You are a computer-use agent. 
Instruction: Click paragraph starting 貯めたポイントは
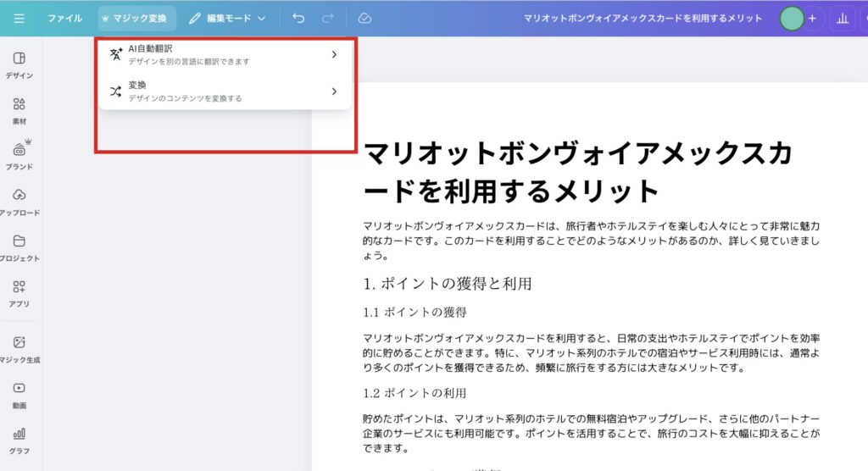[x=591, y=434]
